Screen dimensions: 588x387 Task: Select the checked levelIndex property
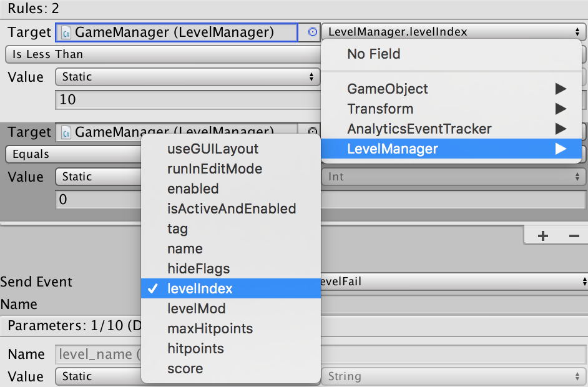pyautogui.click(x=230, y=288)
